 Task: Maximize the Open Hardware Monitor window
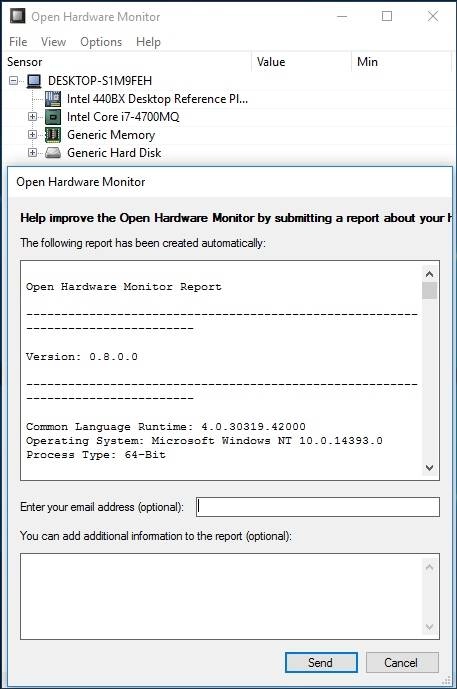(387, 16)
